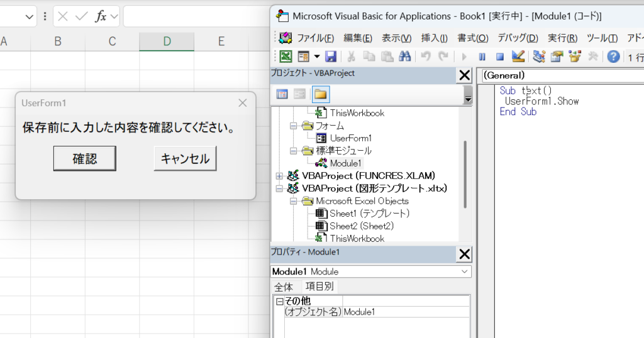Close the UserForm1 dialog
644x338 pixels.
tap(243, 103)
